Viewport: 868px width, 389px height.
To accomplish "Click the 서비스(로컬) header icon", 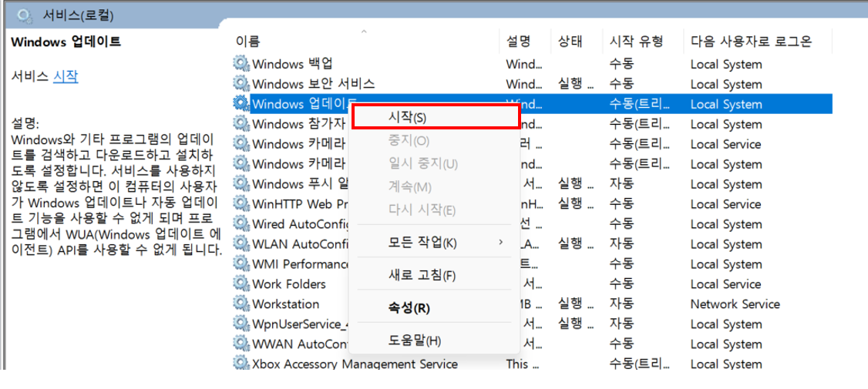I will [25, 15].
